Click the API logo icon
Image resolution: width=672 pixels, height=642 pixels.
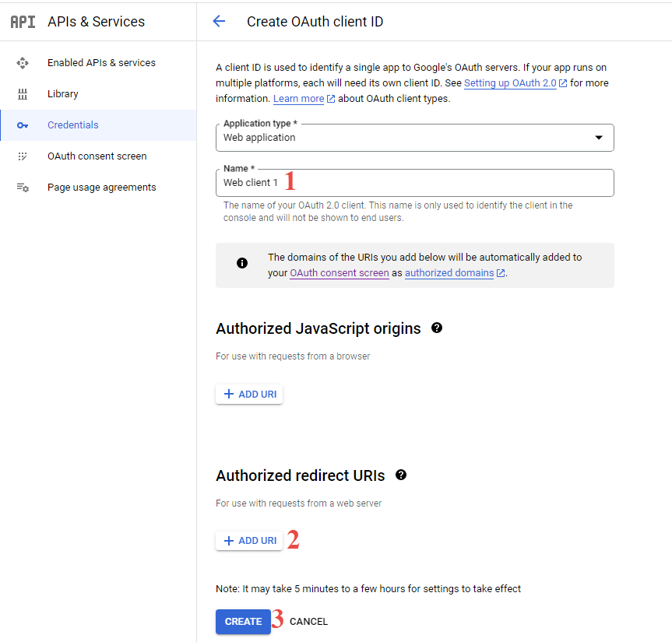pos(23,22)
